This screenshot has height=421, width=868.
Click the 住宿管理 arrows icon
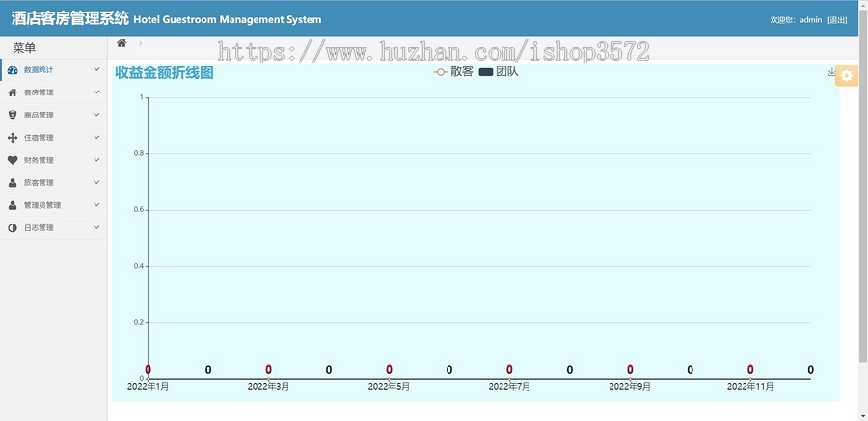(13, 138)
